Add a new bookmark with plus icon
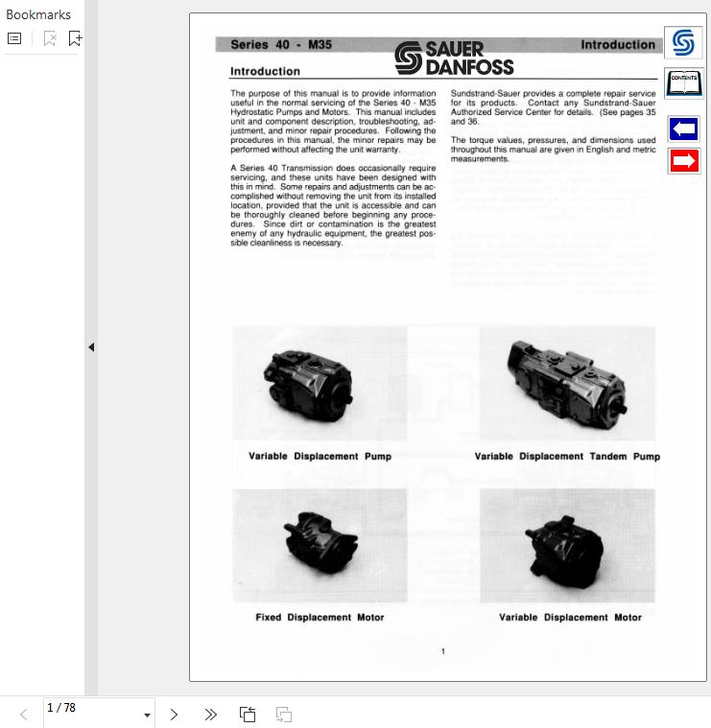This screenshot has width=711, height=728. [75, 38]
